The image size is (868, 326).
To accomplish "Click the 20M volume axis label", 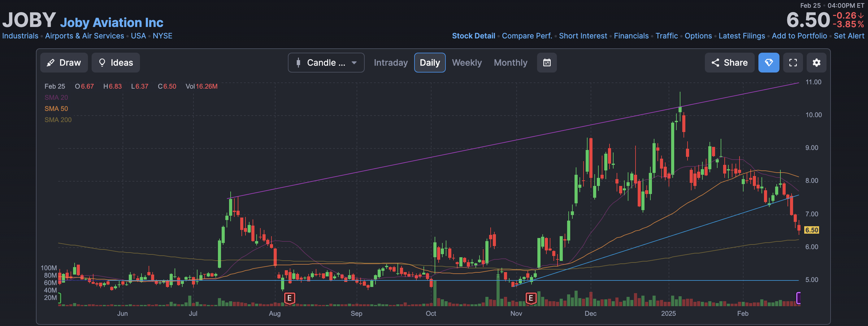I will [x=50, y=298].
